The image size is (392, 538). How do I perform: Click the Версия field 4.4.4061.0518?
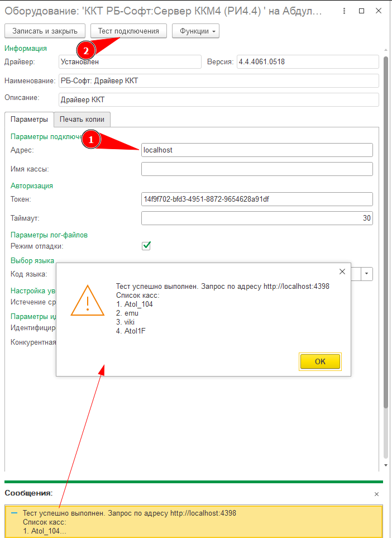(x=308, y=62)
